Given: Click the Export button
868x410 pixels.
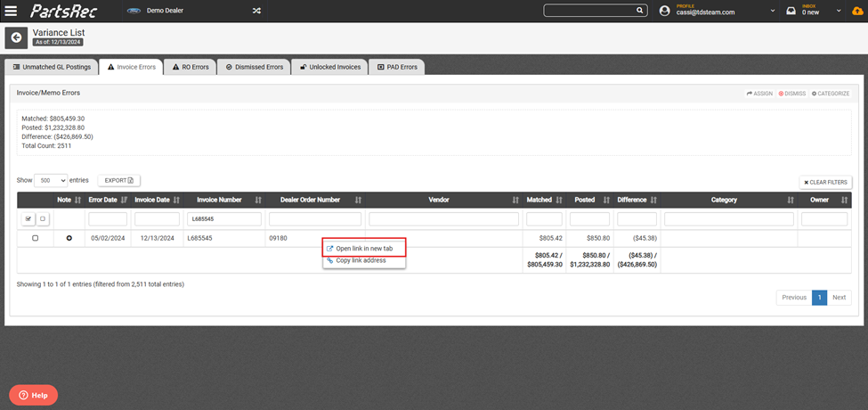Looking at the screenshot, I should pos(119,180).
